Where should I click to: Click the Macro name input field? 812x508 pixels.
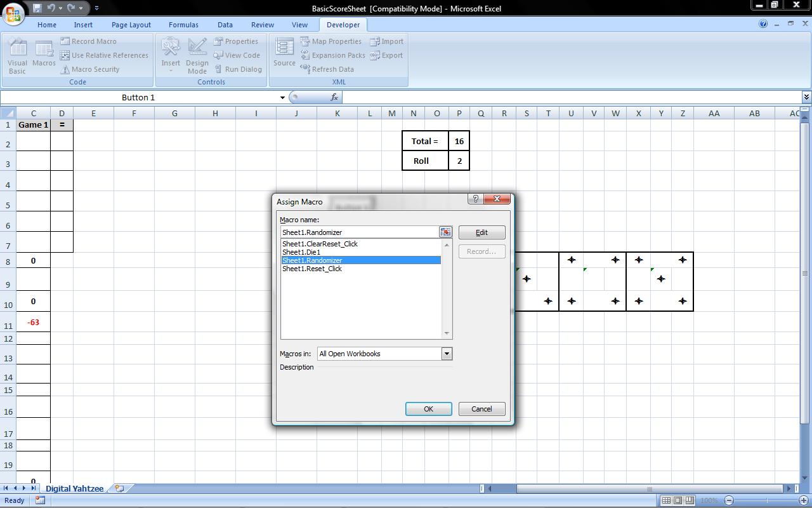click(x=360, y=232)
